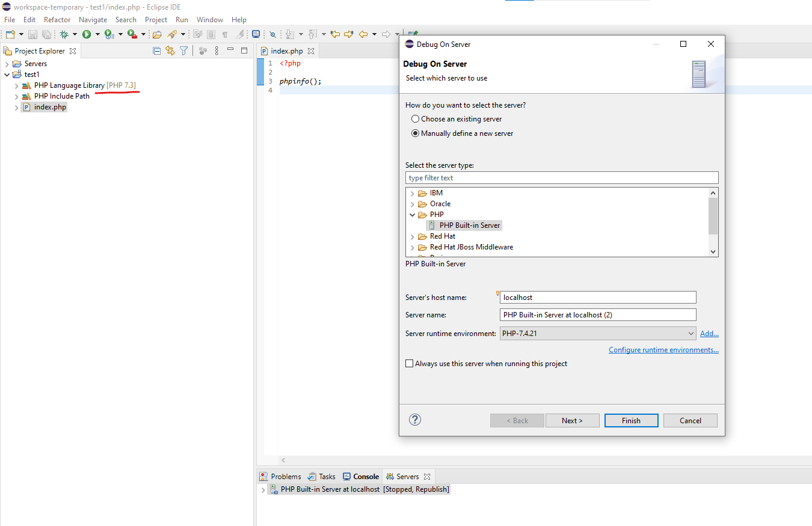Collapse the PHP folder in server type list
Image resolution: width=812 pixels, height=526 pixels.
[413, 214]
